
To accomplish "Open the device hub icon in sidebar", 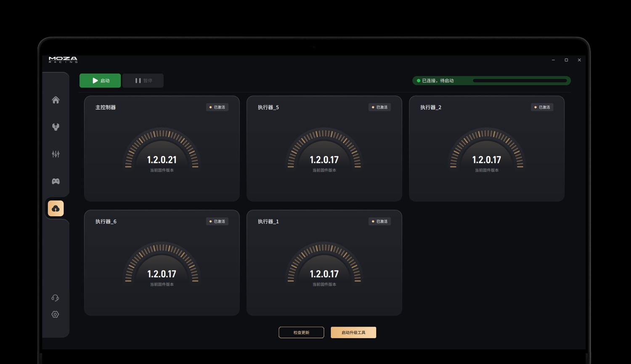I will point(56,127).
